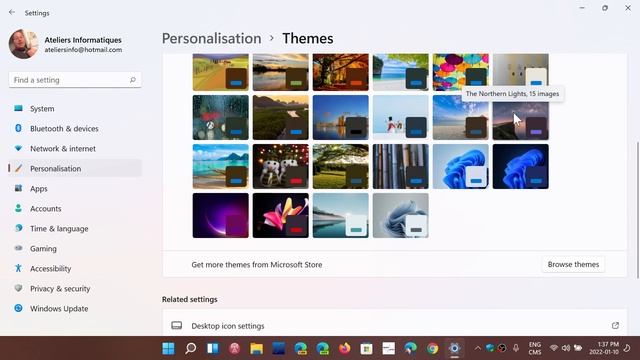The width and height of the screenshot is (640, 360).
Task: Select the rainy window theme
Action: coord(220,118)
